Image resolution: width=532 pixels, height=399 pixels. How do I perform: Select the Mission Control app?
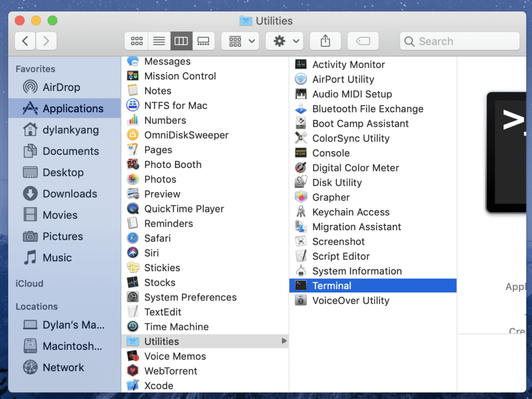pos(205,76)
